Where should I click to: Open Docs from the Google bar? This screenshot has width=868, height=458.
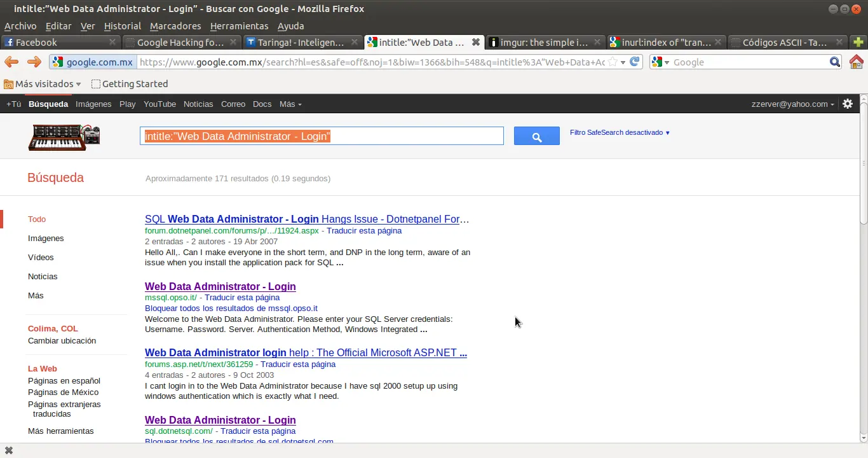[x=262, y=104]
